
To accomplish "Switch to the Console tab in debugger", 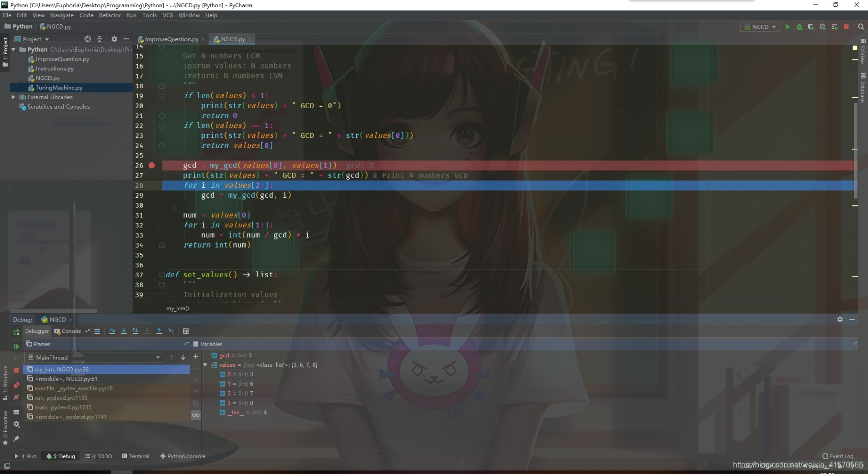I will 68,331.
